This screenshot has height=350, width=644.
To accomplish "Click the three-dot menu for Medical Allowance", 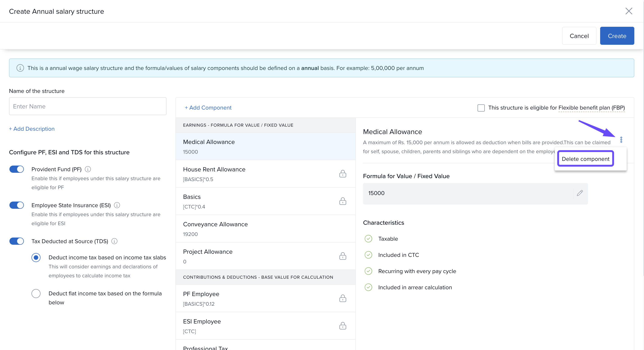I will pyautogui.click(x=621, y=140).
